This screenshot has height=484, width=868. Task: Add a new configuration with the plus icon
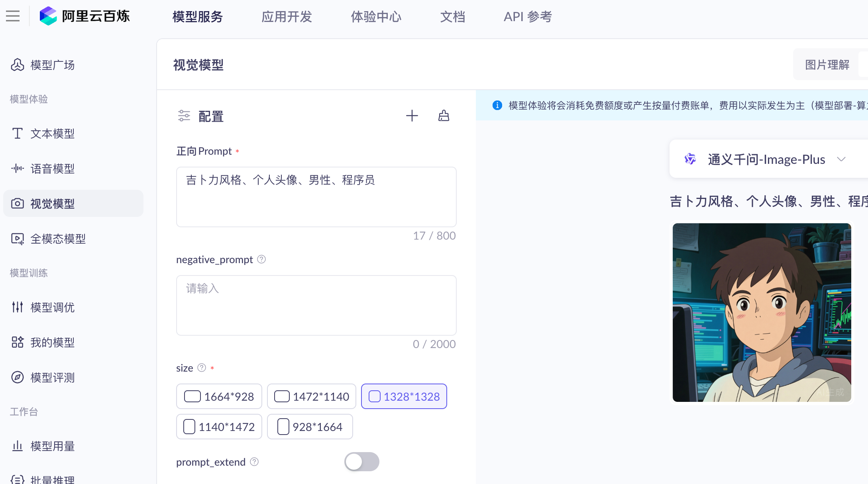point(412,116)
